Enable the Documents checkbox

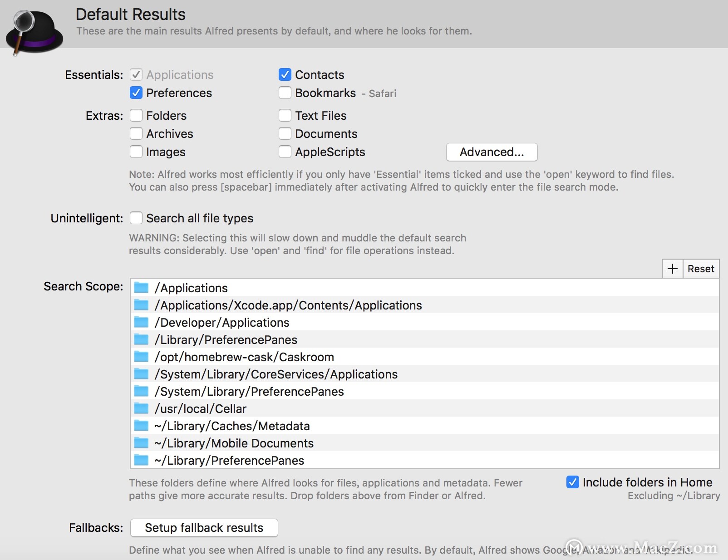285,133
